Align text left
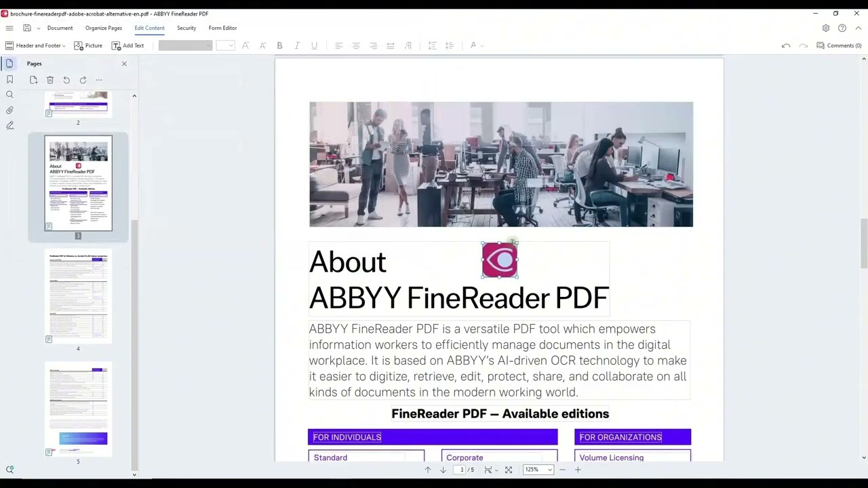 click(338, 45)
